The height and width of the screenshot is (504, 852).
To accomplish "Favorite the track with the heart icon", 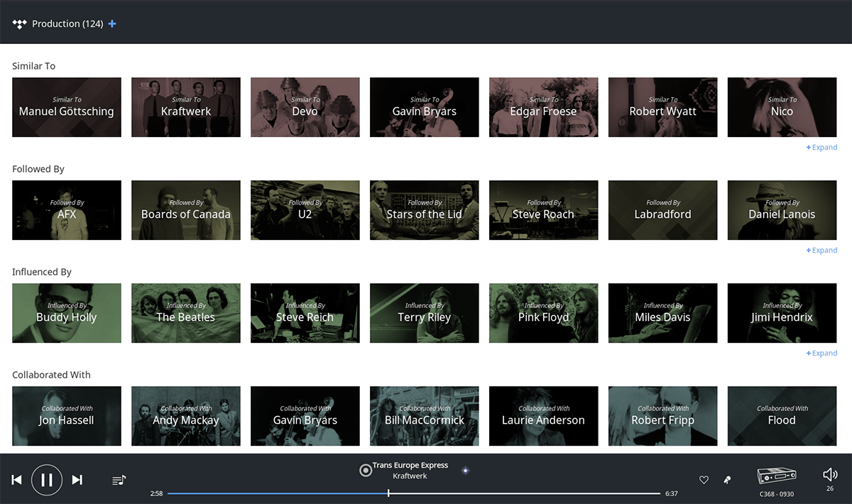I will tap(704, 481).
